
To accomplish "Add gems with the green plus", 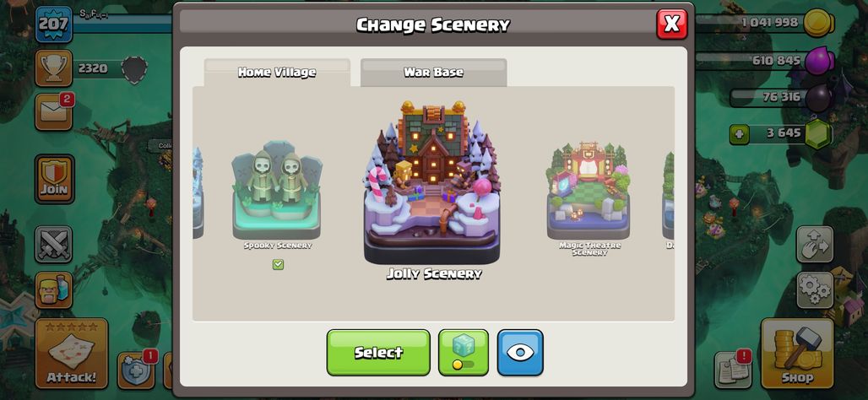I will pyautogui.click(x=739, y=134).
